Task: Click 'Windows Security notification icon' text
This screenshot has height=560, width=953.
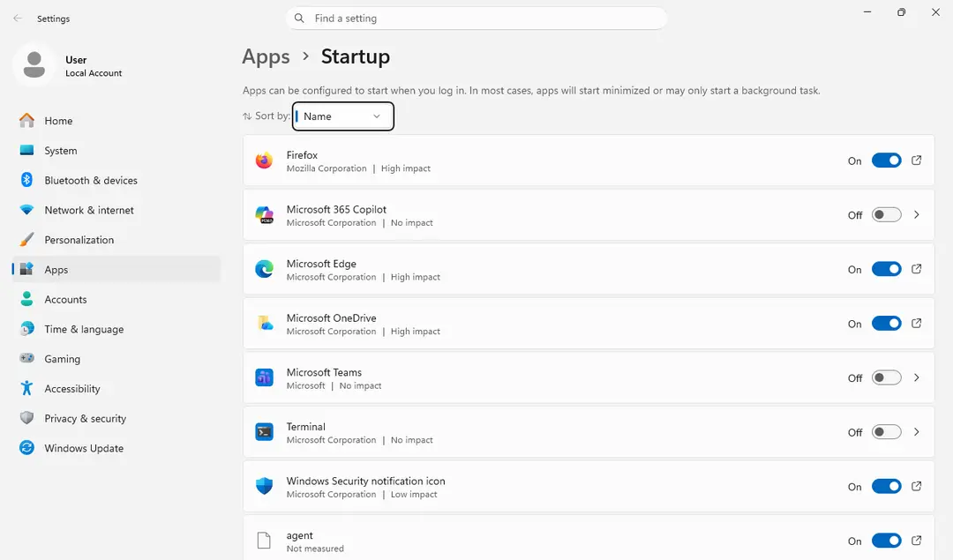Action: point(366,481)
